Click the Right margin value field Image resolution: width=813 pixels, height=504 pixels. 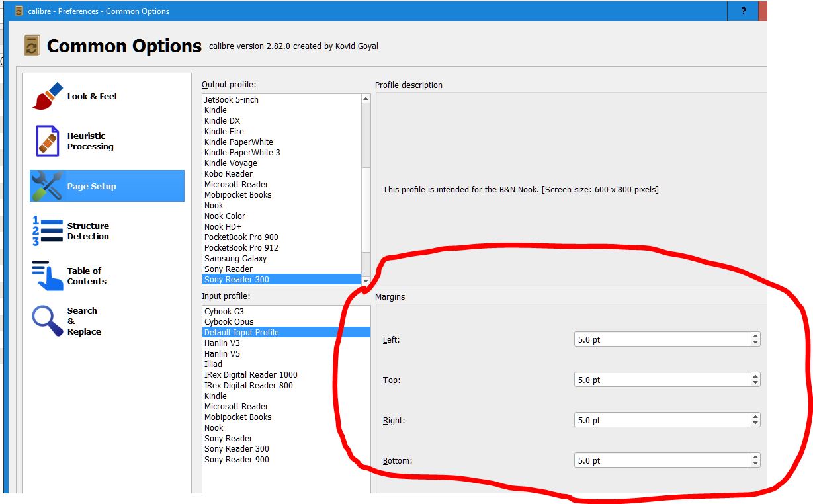pyautogui.click(x=662, y=420)
